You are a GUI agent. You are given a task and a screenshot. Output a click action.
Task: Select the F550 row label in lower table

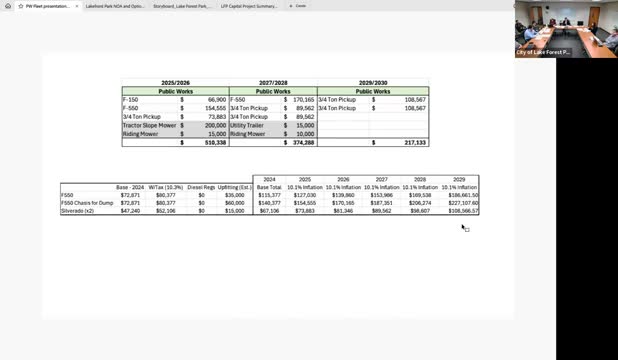pos(67,195)
